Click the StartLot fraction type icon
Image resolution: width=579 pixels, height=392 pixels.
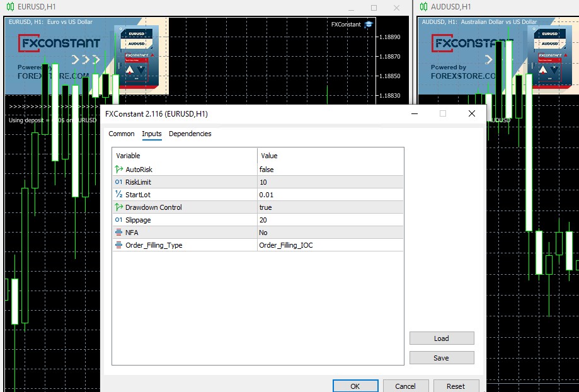click(x=119, y=195)
